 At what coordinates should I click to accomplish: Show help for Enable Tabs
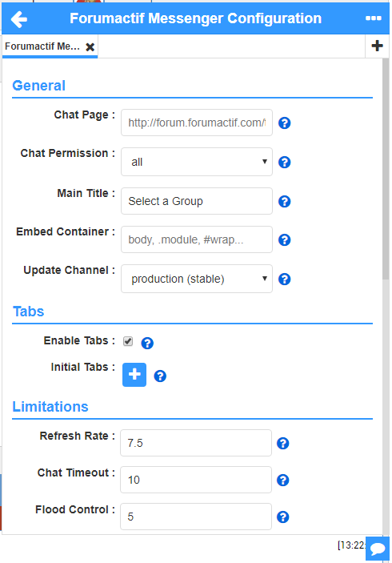147,344
